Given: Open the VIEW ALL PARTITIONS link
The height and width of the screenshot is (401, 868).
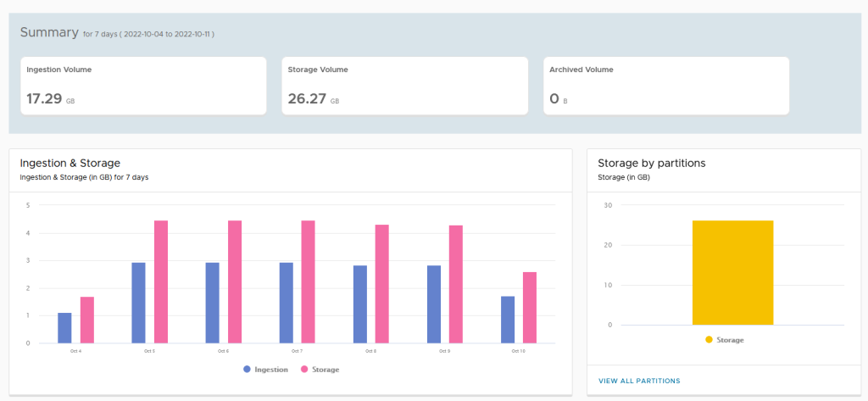Looking at the screenshot, I should (638, 381).
